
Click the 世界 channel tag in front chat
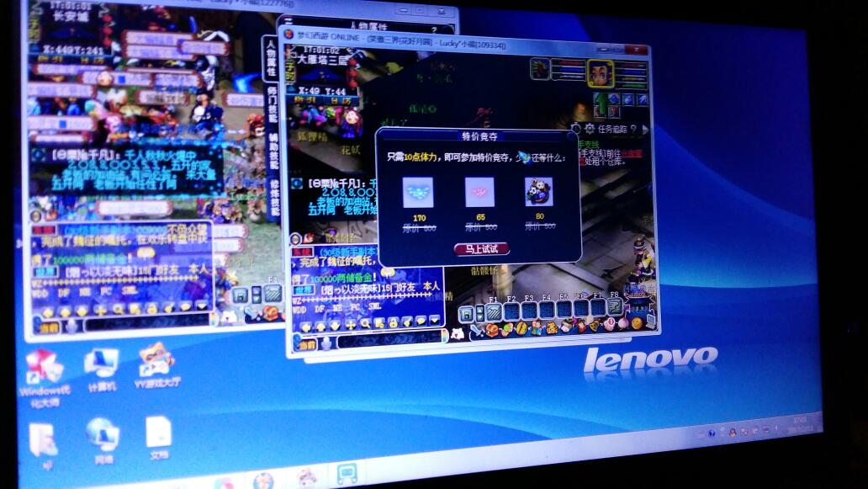click(x=304, y=290)
